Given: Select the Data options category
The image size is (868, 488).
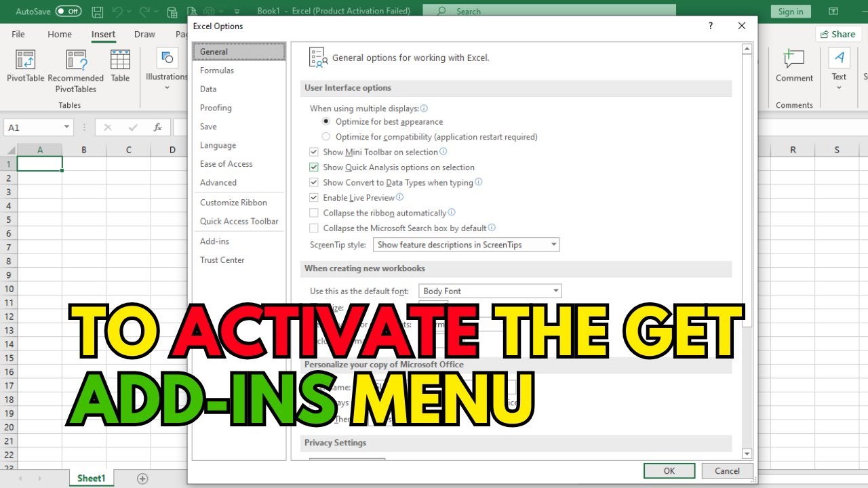Looking at the screenshot, I should (x=239, y=89).
